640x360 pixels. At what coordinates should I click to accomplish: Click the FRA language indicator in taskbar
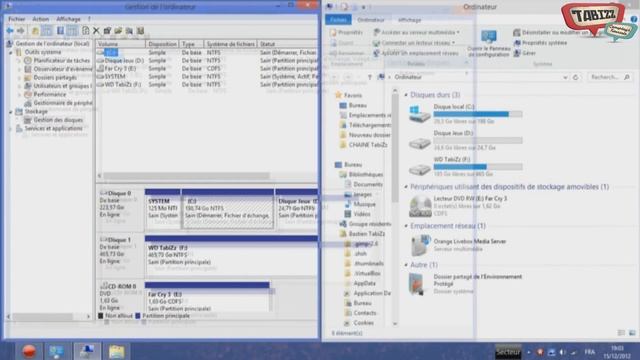tap(590, 352)
